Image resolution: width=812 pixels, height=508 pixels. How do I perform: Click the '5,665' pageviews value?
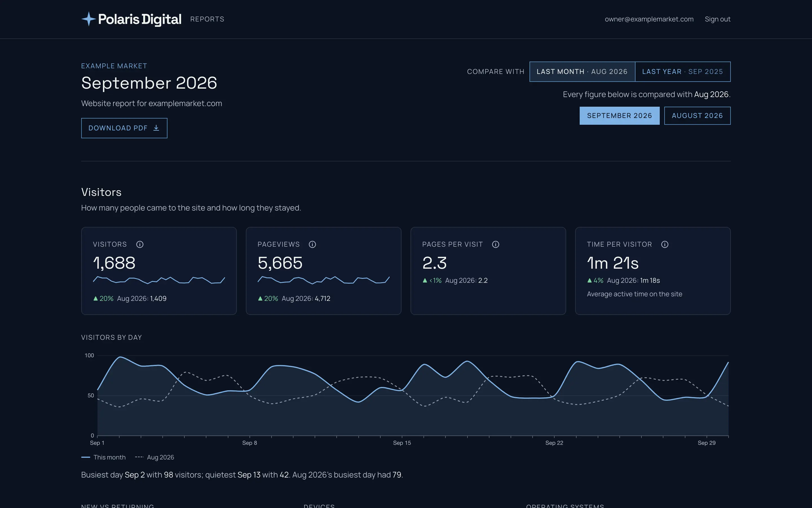[280, 263]
